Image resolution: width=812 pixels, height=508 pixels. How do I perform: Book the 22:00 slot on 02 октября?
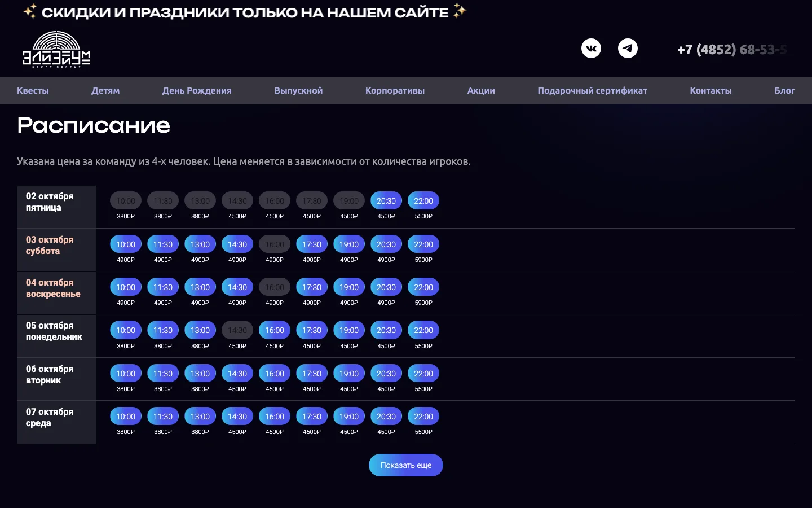tap(423, 201)
